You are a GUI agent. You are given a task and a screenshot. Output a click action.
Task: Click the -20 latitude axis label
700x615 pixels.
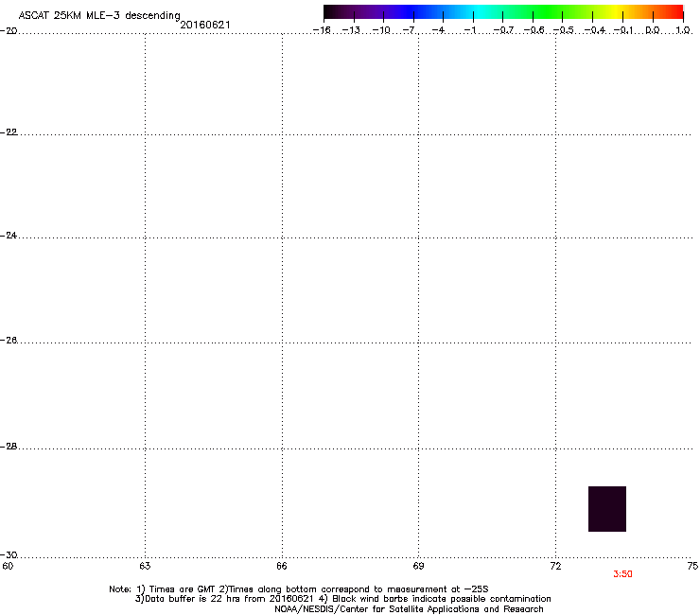click(9, 31)
